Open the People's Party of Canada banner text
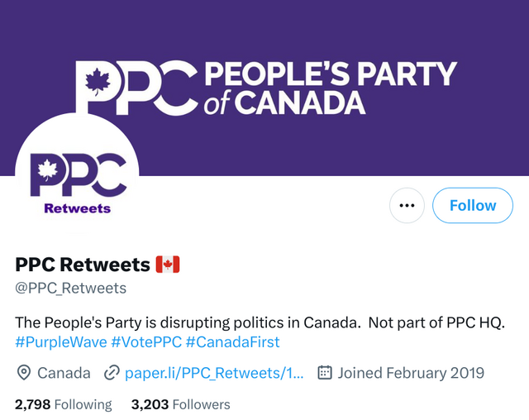 329,87
